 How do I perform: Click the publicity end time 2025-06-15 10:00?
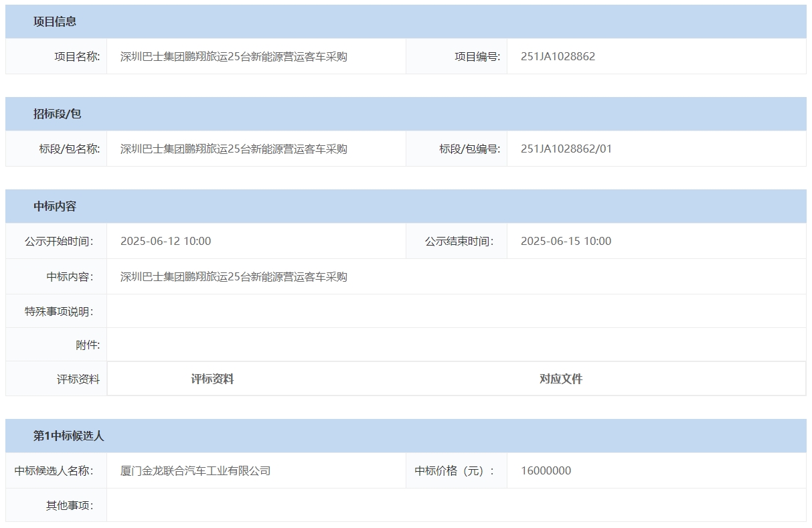coord(566,242)
